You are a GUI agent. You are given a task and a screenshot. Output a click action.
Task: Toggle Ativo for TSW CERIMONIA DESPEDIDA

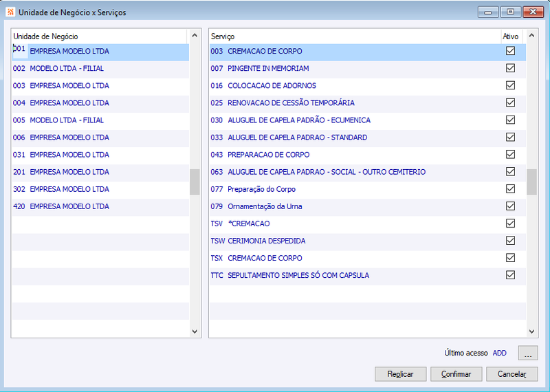pos(510,241)
